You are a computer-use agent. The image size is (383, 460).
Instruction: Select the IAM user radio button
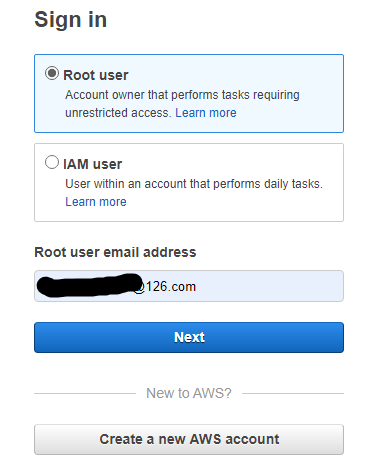pos(52,162)
